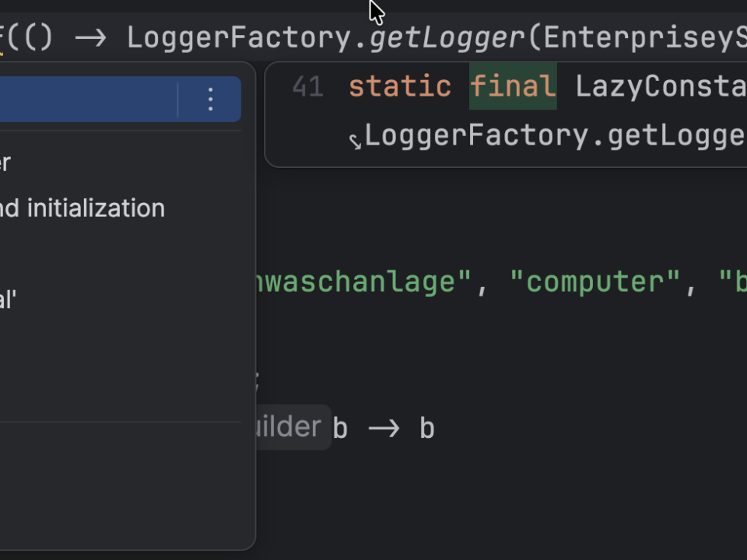Click the italic getLogger method call
The image size is (747, 560).
pos(447,37)
